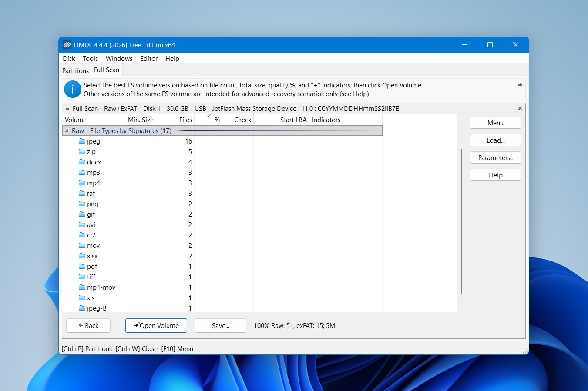The image size is (588, 391).
Task: Click the Help button in the side panel
Action: [x=495, y=175]
